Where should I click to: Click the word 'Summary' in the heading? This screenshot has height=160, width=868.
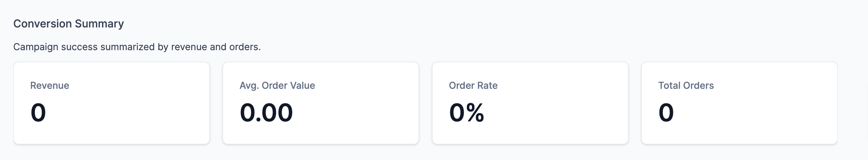tap(99, 24)
